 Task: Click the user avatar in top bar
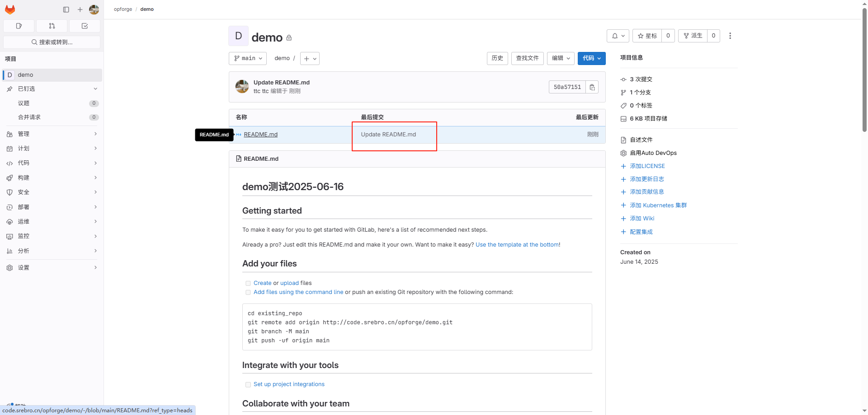pyautogui.click(x=94, y=9)
